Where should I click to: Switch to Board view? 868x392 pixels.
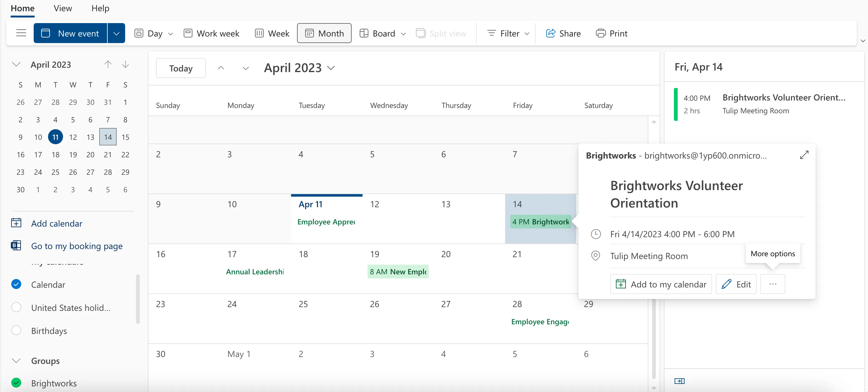tap(378, 33)
